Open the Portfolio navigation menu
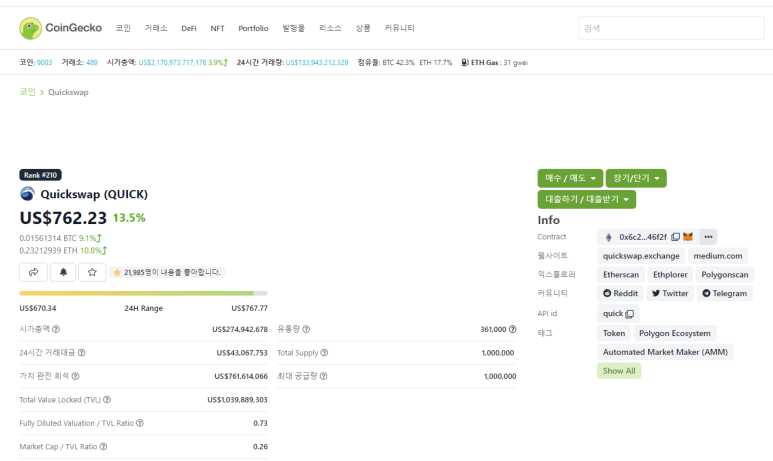 253,29
